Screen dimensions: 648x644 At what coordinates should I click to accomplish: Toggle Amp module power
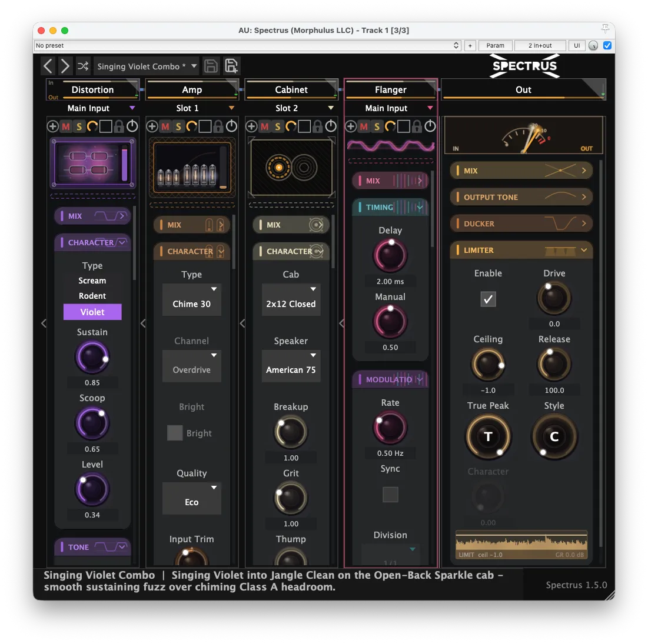(x=232, y=126)
